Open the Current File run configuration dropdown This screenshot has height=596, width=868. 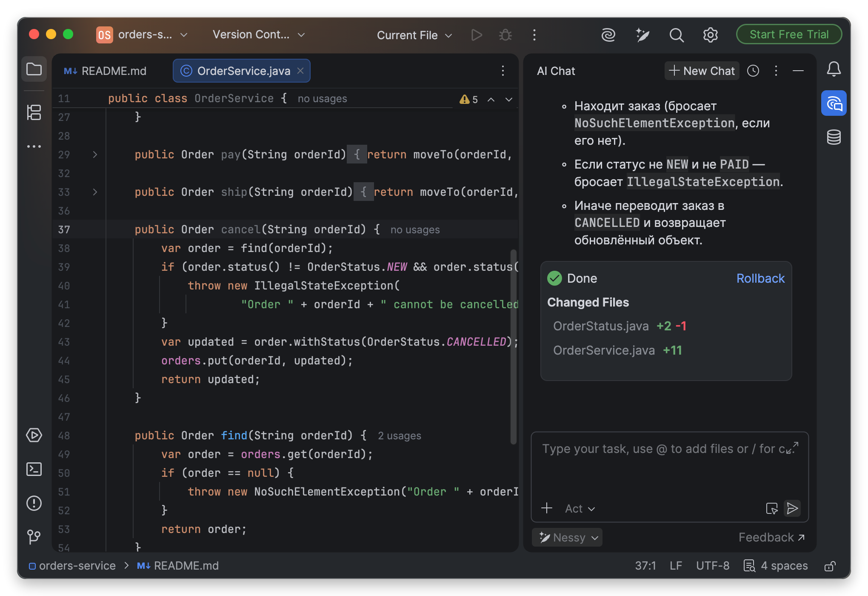[414, 35]
